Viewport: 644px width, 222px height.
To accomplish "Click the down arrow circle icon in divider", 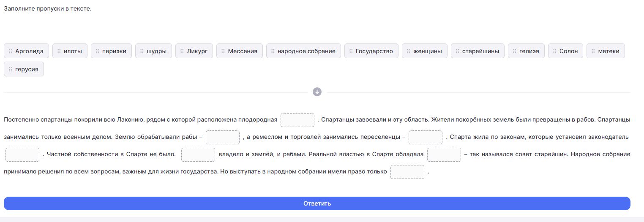I will [x=317, y=92].
